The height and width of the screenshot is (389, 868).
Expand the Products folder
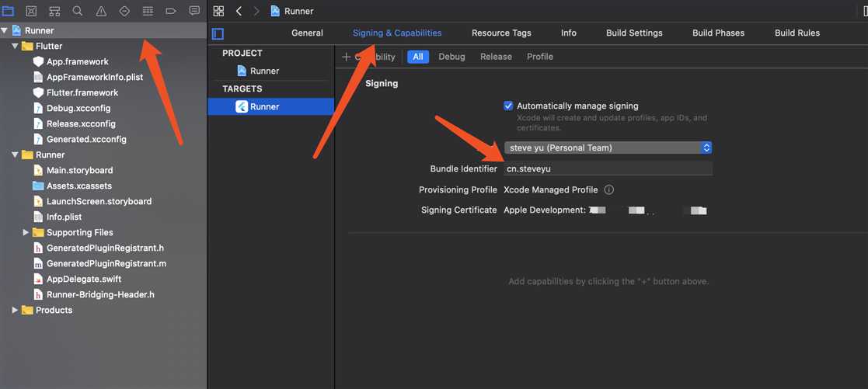pyautogui.click(x=15, y=310)
